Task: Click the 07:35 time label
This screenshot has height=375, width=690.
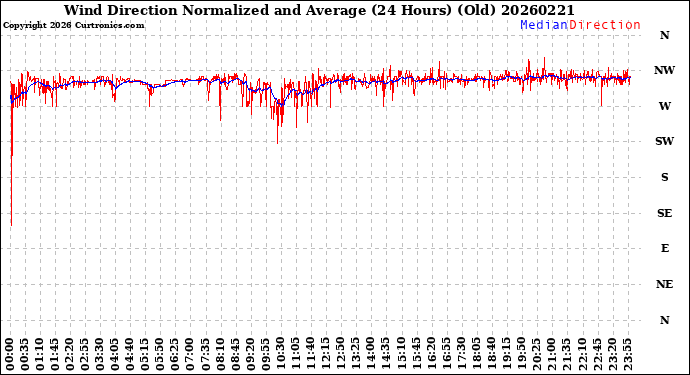Action: coord(206,354)
